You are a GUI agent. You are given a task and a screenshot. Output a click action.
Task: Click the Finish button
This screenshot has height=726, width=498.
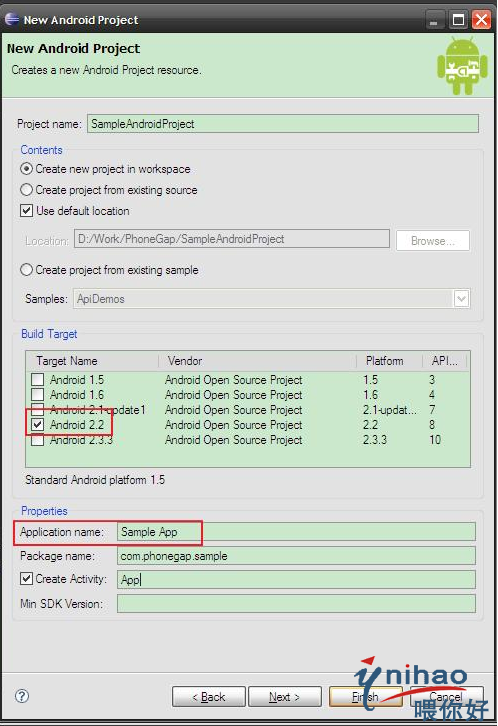point(366,697)
